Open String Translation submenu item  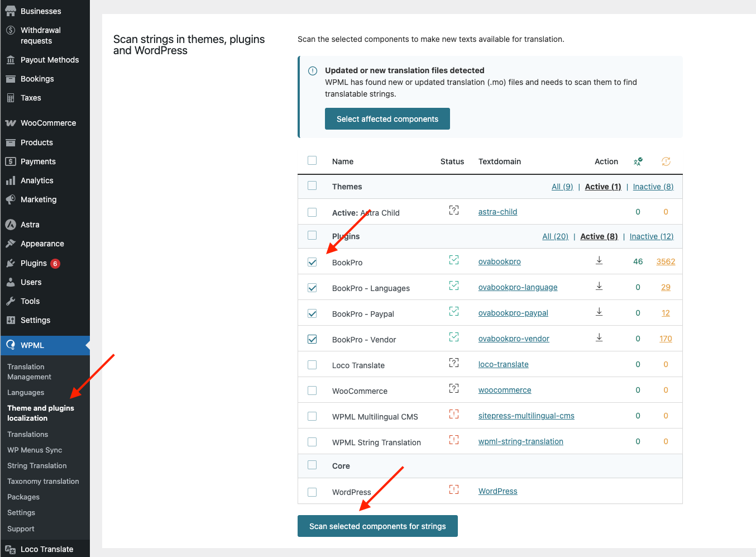click(37, 466)
